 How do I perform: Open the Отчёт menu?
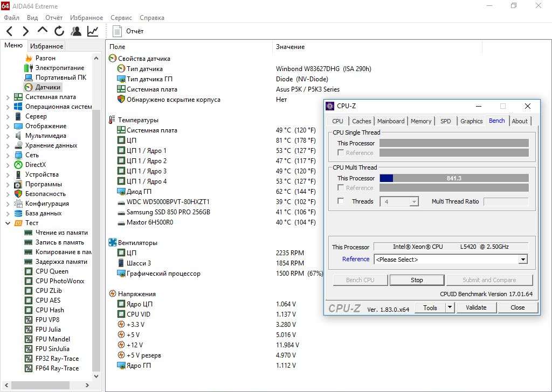(x=54, y=18)
